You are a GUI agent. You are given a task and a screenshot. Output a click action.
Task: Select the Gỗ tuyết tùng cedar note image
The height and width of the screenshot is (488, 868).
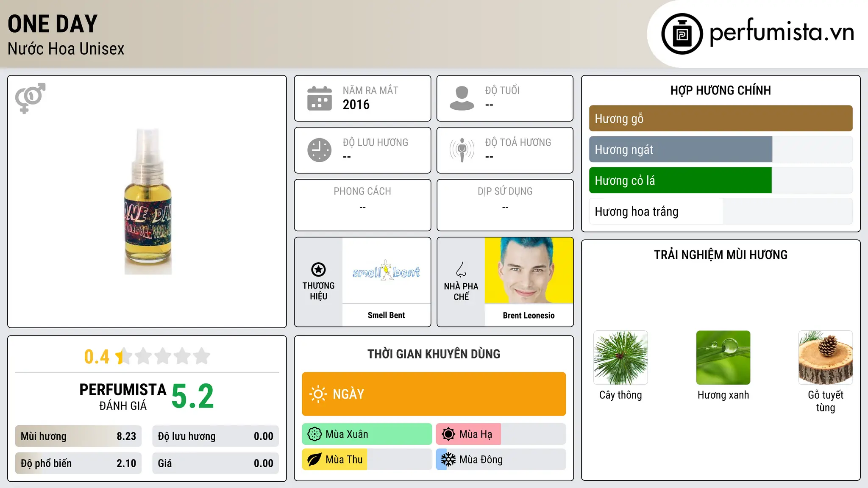826,358
